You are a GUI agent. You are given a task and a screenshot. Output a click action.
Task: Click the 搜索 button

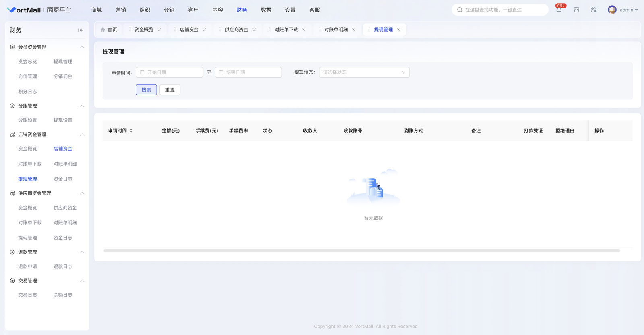pos(146,90)
